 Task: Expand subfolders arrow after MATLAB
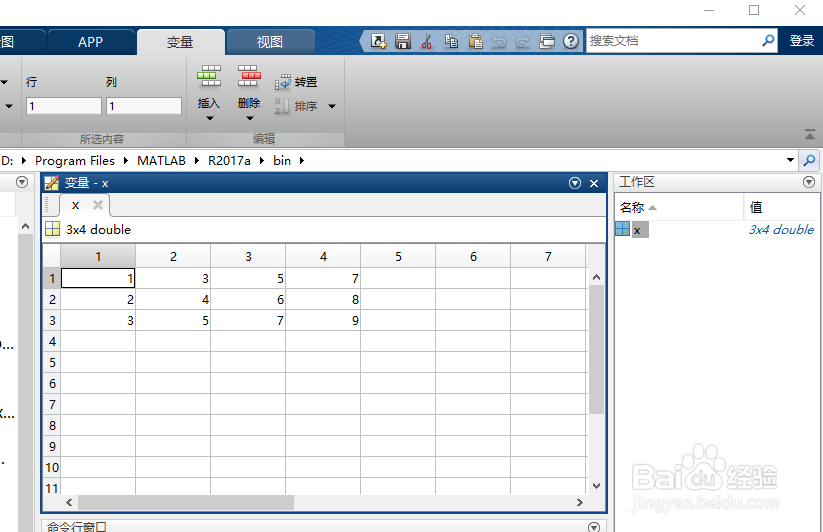click(197, 161)
